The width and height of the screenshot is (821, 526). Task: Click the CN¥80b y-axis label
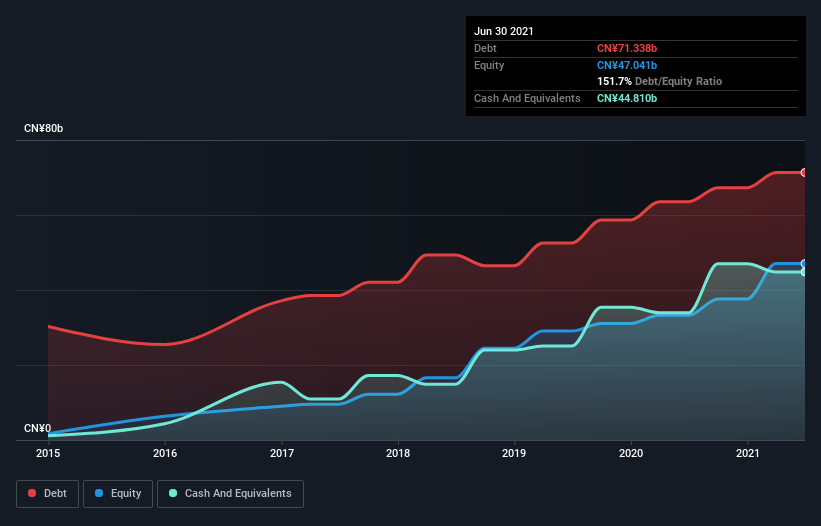[43, 128]
